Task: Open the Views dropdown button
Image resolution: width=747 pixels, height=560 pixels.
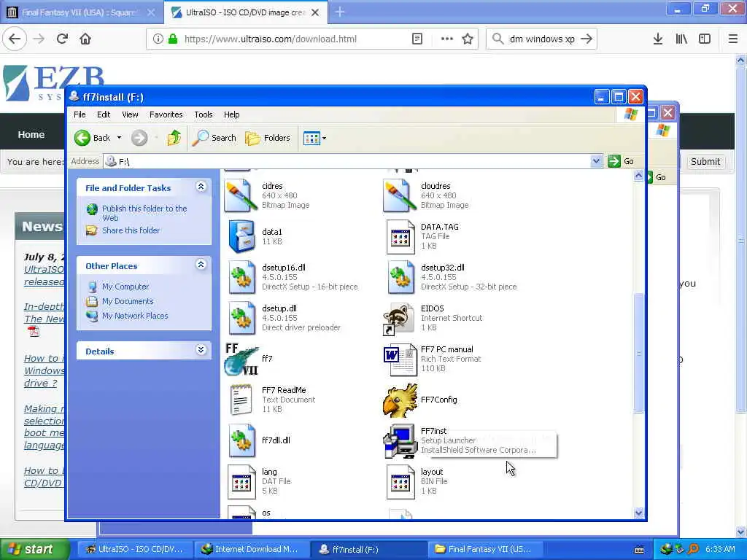Action: 314,139
